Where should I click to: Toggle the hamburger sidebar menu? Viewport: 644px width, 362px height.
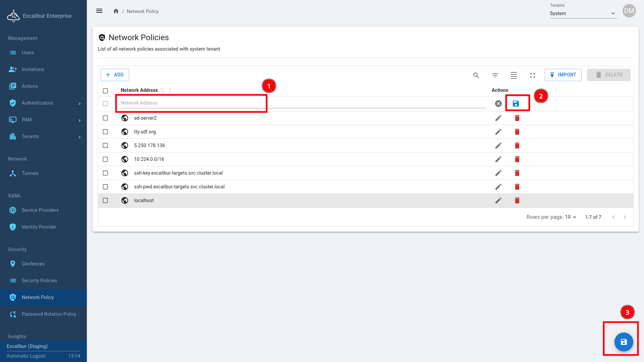pyautogui.click(x=99, y=11)
